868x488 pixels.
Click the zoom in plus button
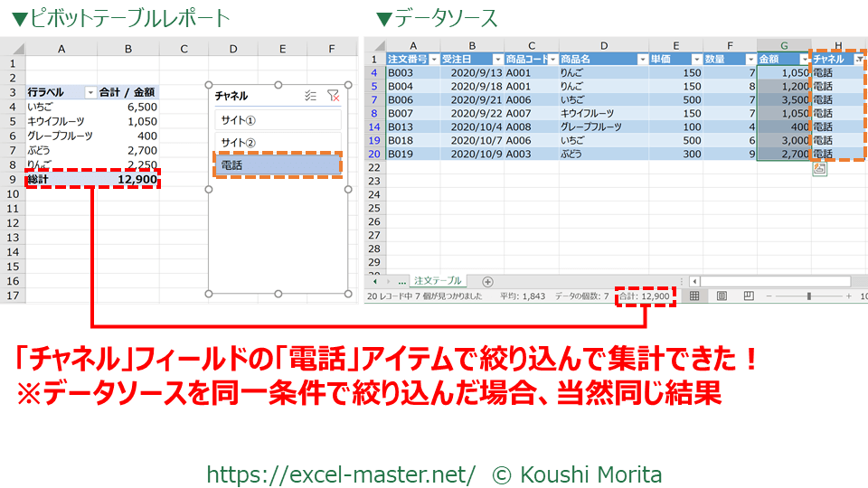pyautogui.click(x=848, y=296)
